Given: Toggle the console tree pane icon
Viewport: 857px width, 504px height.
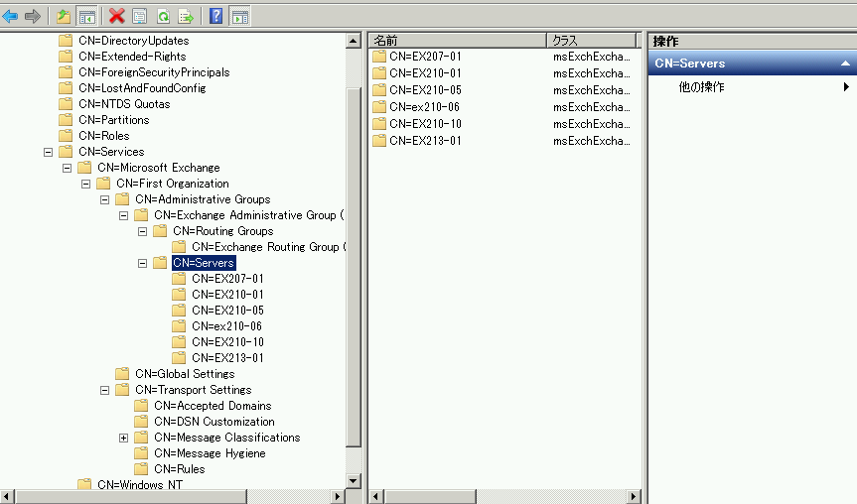Looking at the screenshot, I should [87, 17].
